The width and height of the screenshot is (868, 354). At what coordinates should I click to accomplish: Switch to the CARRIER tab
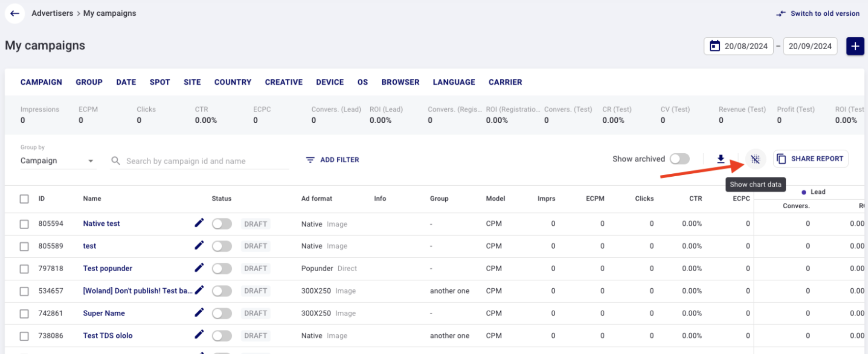[505, 82]
